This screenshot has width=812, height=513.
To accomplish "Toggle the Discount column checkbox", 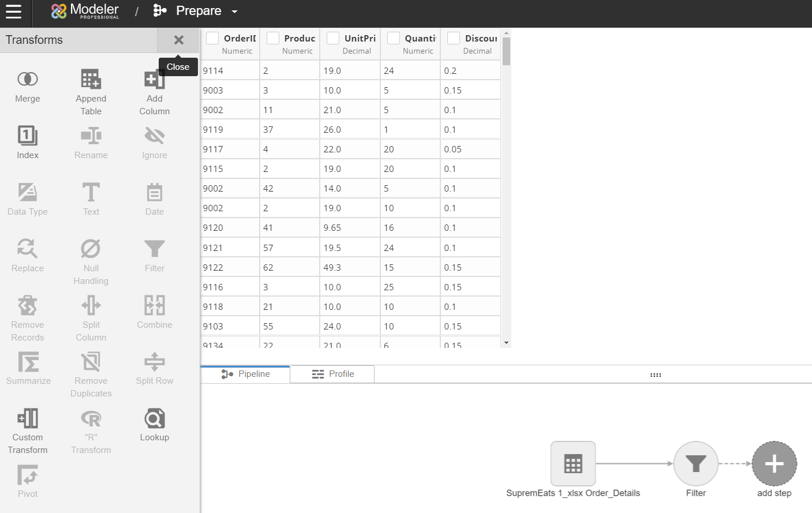I will tap(454, 38).
